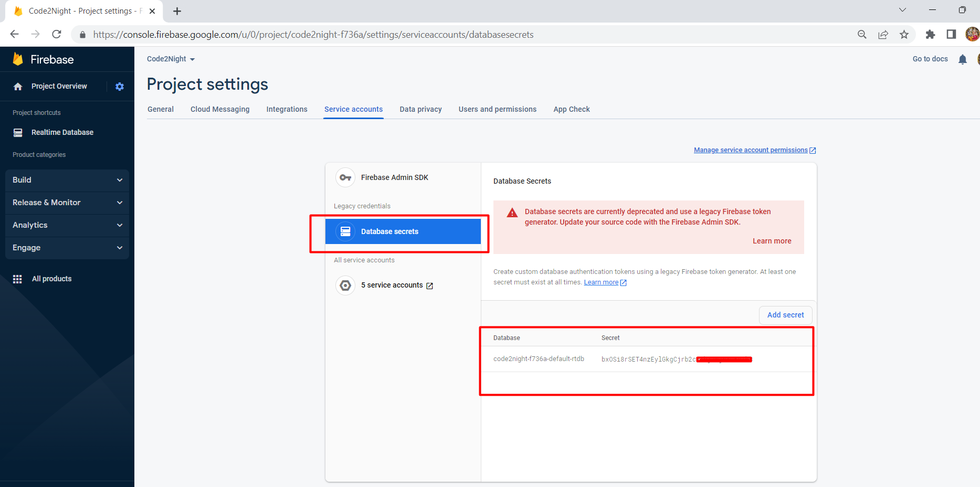Reload the page with refresh icon
Viewport: 980px width, 487px height.
pyautogui.click(x=57, y=34)
